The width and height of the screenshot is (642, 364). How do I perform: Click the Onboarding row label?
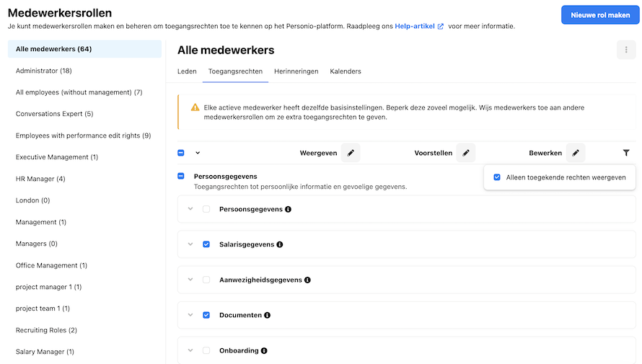(x=239, y=351)
